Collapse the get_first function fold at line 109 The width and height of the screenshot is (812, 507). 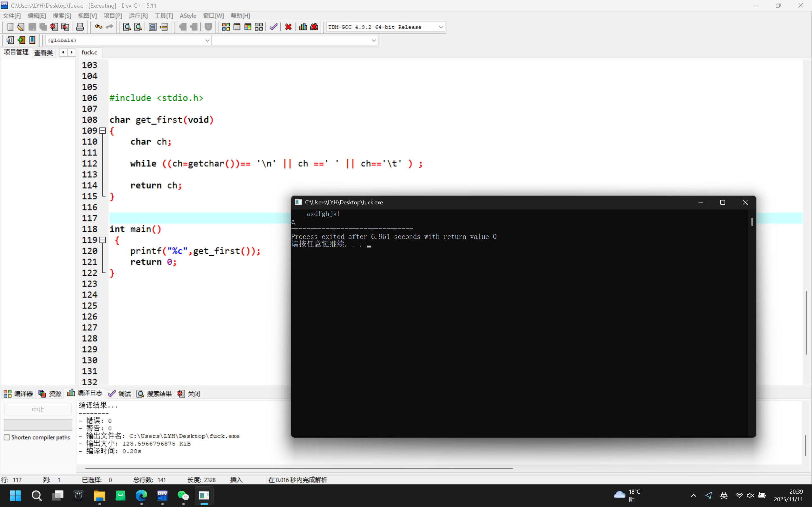point(103,131)
